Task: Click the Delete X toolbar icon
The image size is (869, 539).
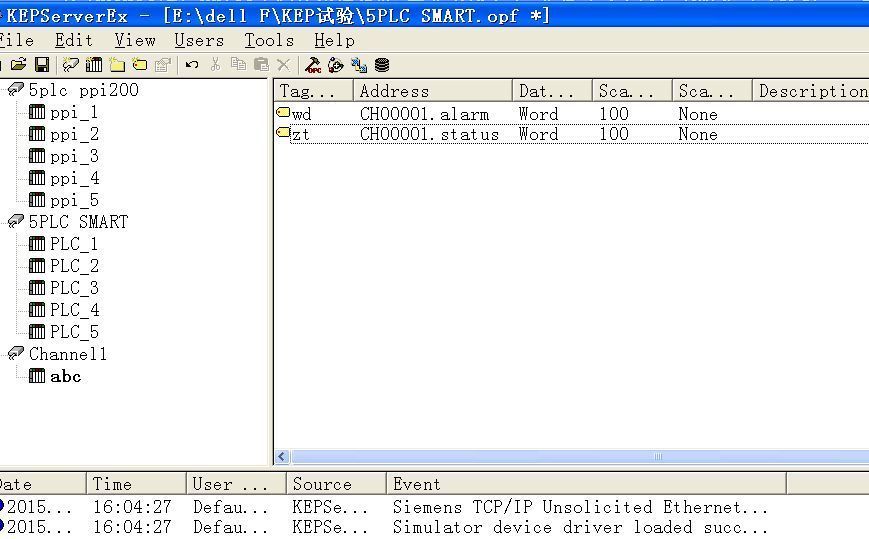Action: point(283,65)
